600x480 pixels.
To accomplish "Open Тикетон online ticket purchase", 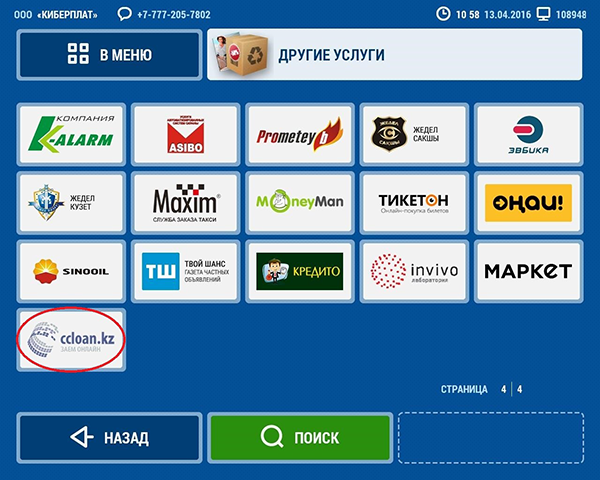I will coord(414,203).
